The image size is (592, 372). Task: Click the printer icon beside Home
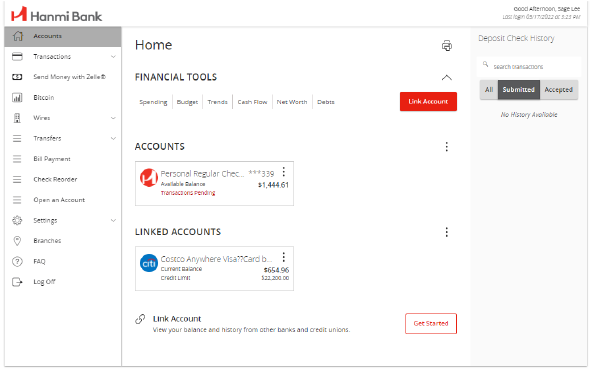tap(447, 46)
